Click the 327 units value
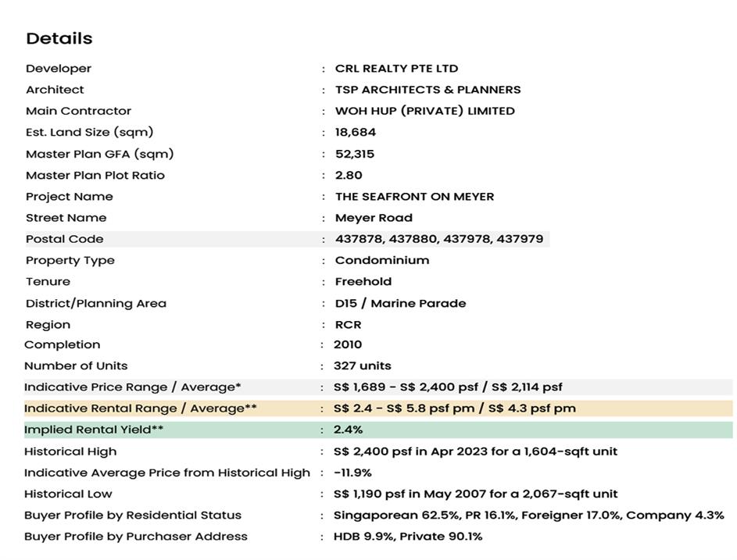The image size is (737, 560). point(362,366)
